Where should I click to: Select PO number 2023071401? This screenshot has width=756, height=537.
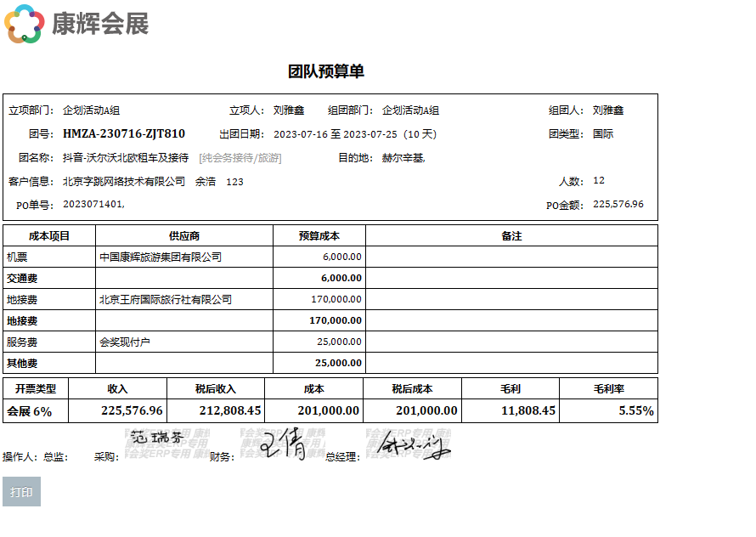pyautogui.click(x=93, y=205)
